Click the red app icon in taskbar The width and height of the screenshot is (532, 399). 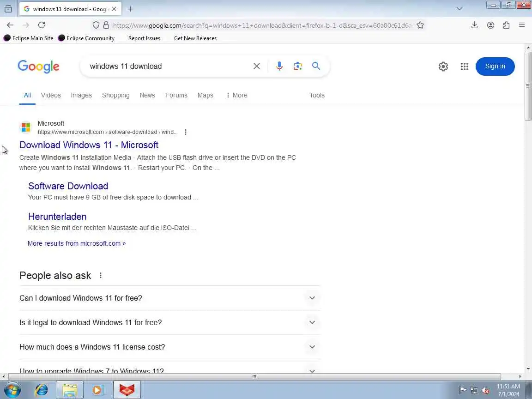pyautogui.click(x=127, y=390)
